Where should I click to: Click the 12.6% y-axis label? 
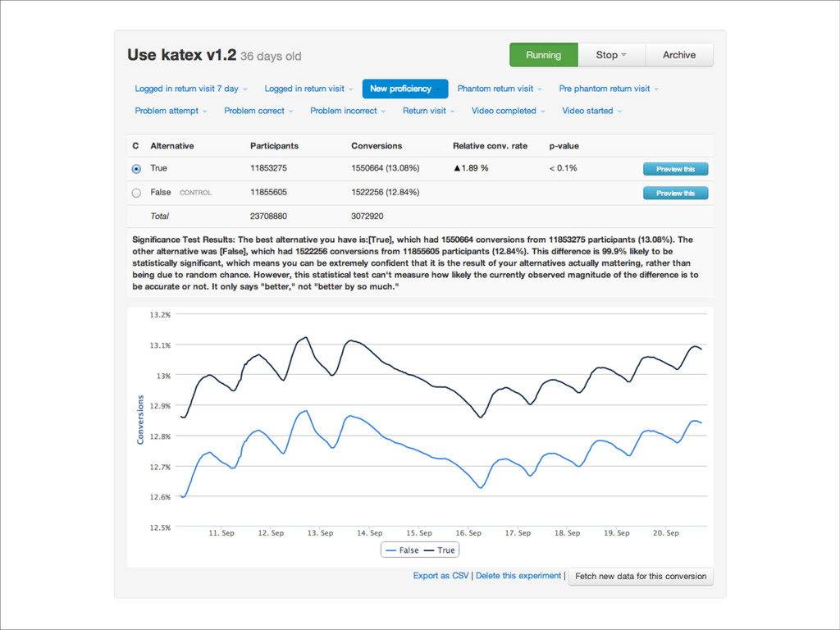click(x=160, y=496)
